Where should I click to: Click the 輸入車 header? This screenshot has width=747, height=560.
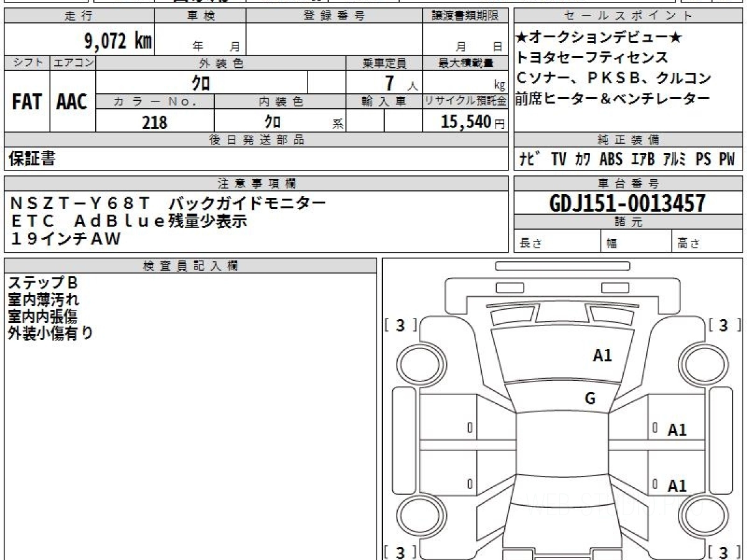[x=385, y=101]
